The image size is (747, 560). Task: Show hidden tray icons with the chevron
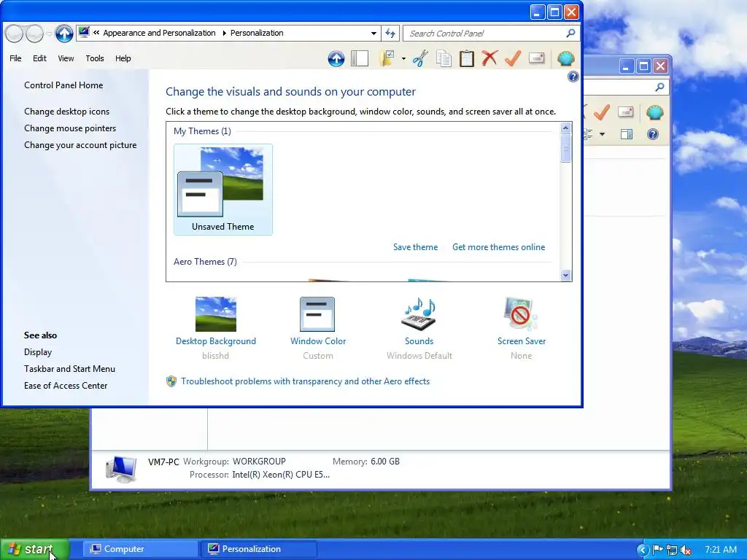click(x=642, y=550)
